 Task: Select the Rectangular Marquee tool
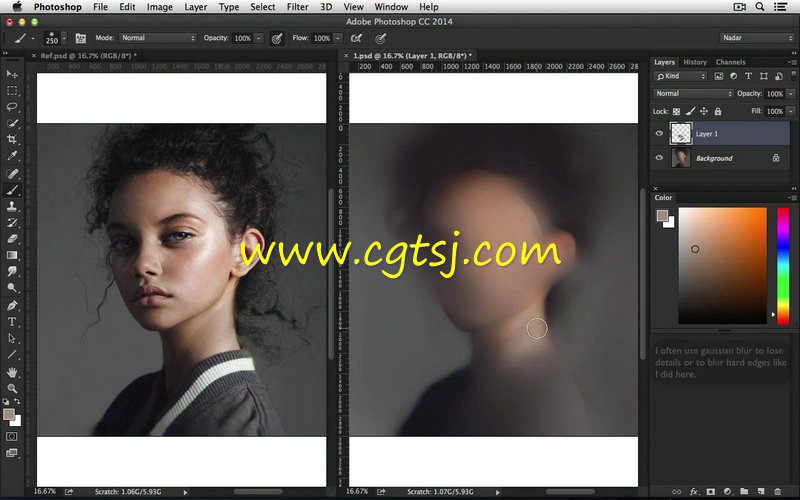[x=12, y=91]
